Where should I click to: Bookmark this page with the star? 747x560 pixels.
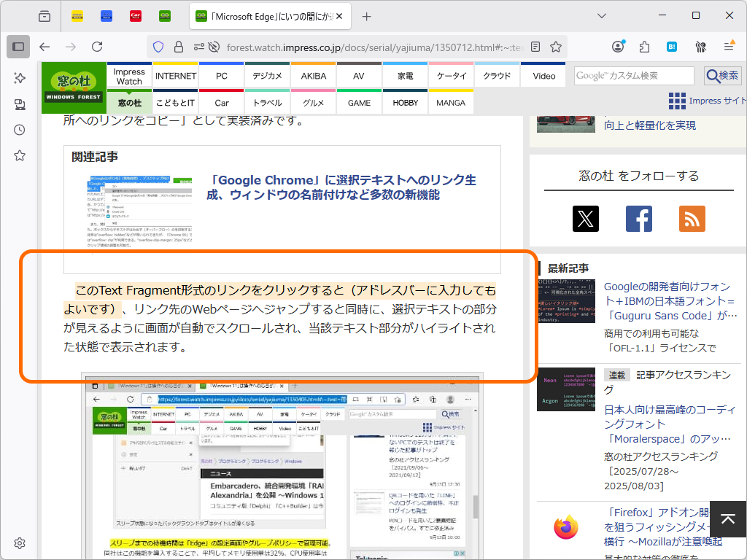tap(557, 45)
